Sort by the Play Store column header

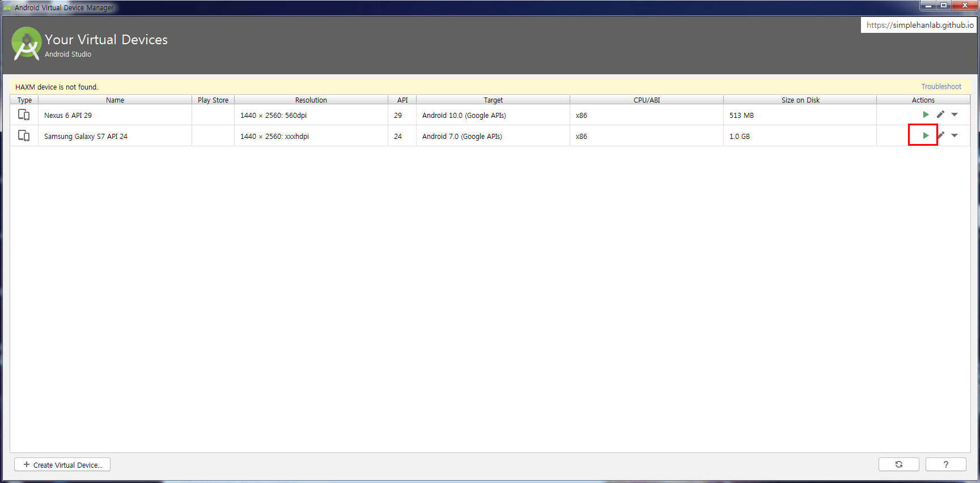coord(213,100)
